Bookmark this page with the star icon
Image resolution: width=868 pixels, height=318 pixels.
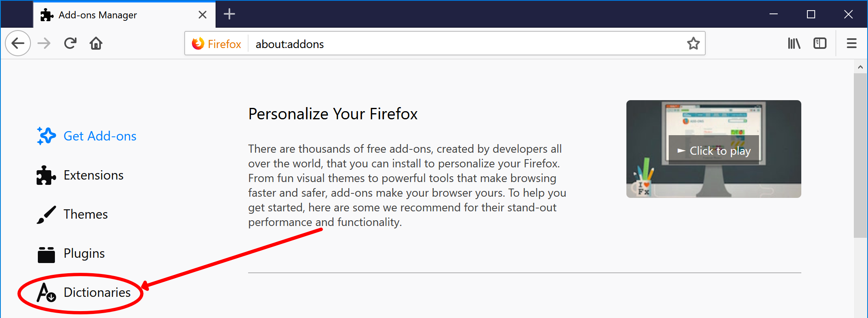pyautogui.click(x=694, y=43)
